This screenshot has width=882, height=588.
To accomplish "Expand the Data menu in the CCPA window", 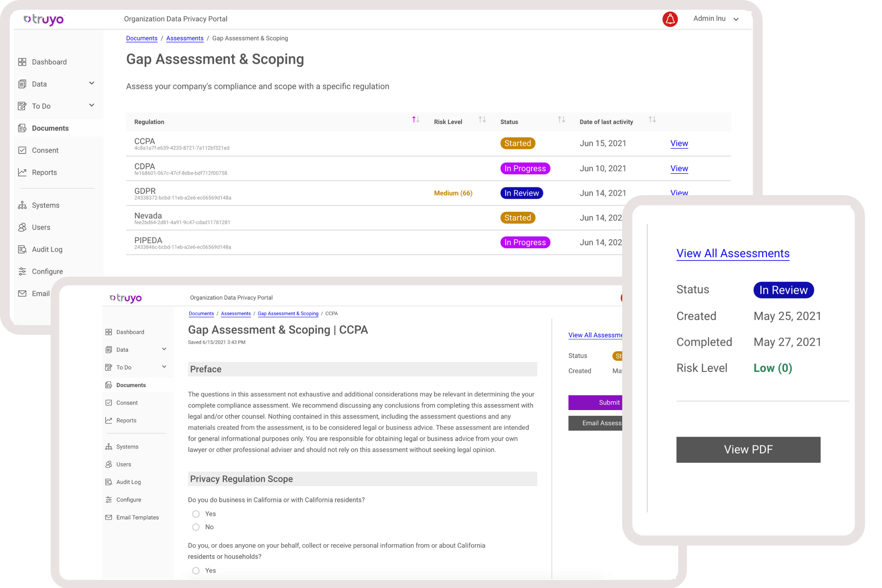I will click(164, 349).
